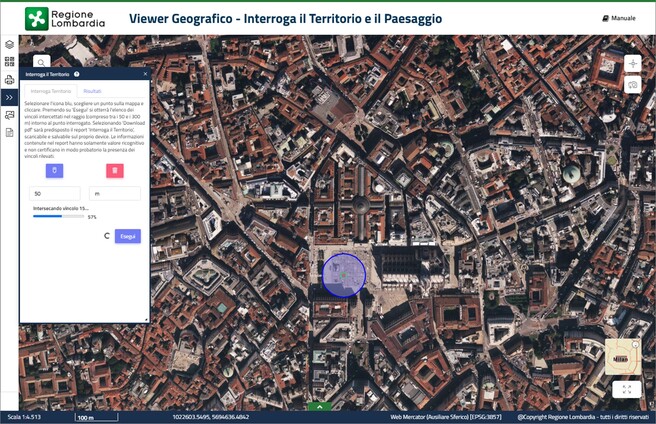Click the Viewer Geografico title text
Screen dimensions: 656x424
coord(285,18)
